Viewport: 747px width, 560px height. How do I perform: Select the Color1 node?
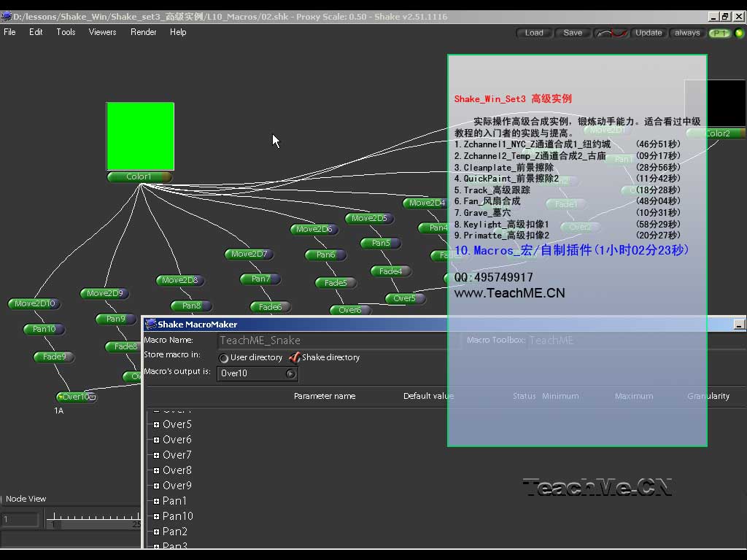(x=139, y=176)
